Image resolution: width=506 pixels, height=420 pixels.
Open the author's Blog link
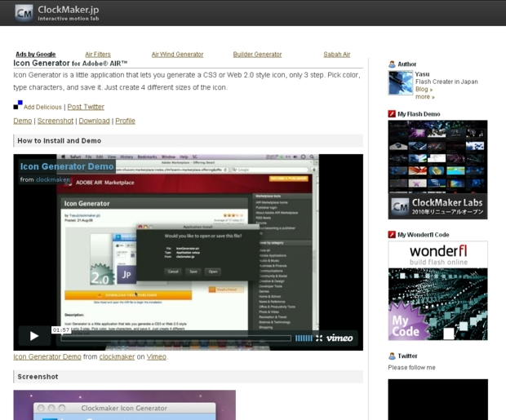pos(424,90)
